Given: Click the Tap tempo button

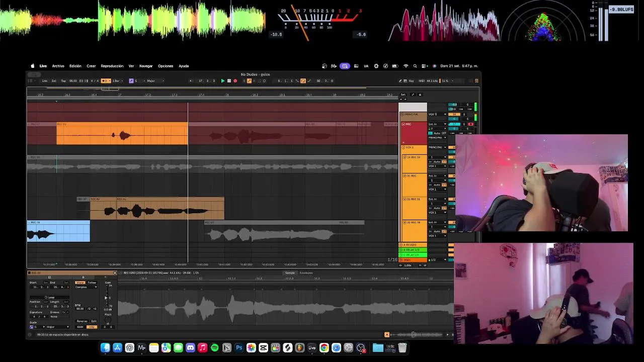Looking at the screenshot, I should pos(63,81).
